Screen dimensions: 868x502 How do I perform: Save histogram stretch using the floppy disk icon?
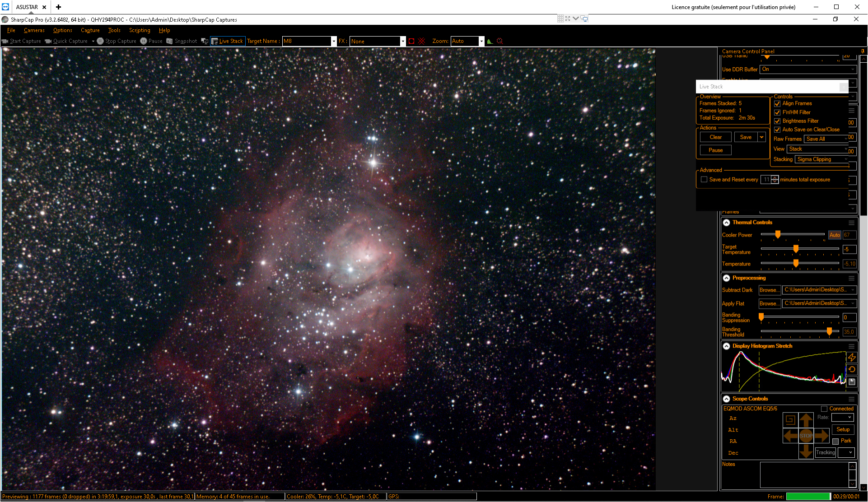click(x=852, y=382)
